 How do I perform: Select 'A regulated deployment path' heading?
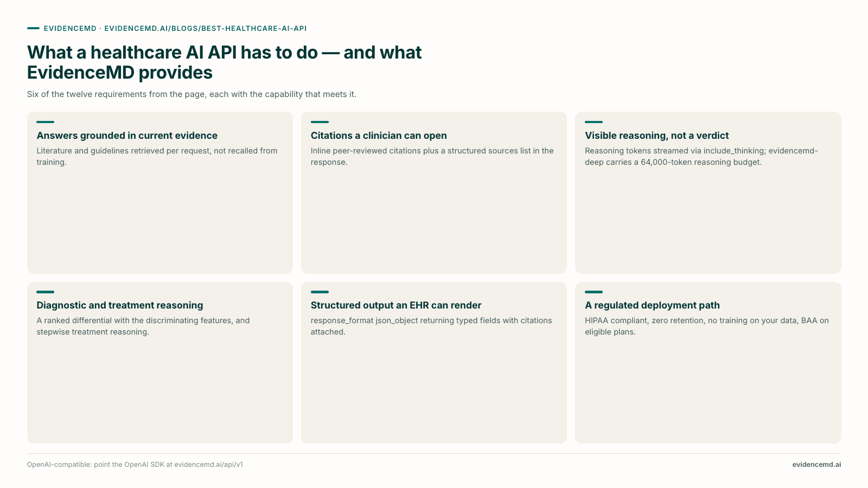click(x=652, y=305)
